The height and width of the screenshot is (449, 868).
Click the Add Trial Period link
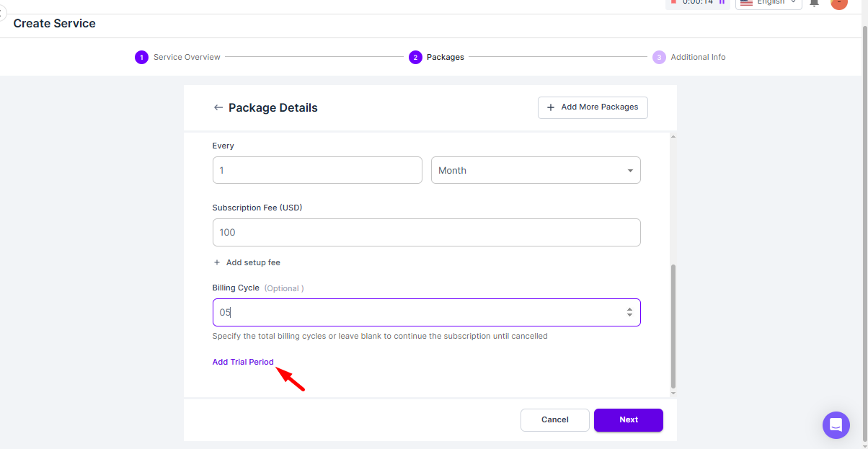[x=243, y=362]
